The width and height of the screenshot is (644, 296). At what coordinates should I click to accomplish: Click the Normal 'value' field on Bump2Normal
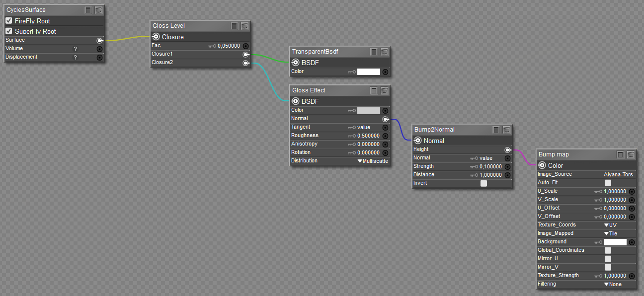[x=486, y=158]
